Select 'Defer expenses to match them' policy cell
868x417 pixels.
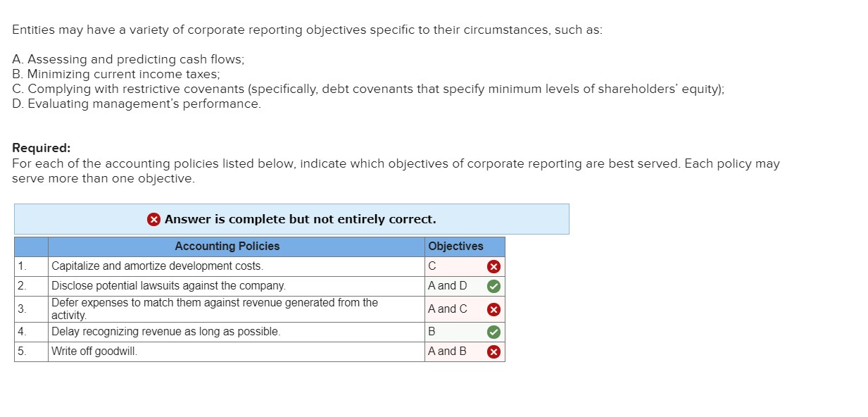coord(237,309)
